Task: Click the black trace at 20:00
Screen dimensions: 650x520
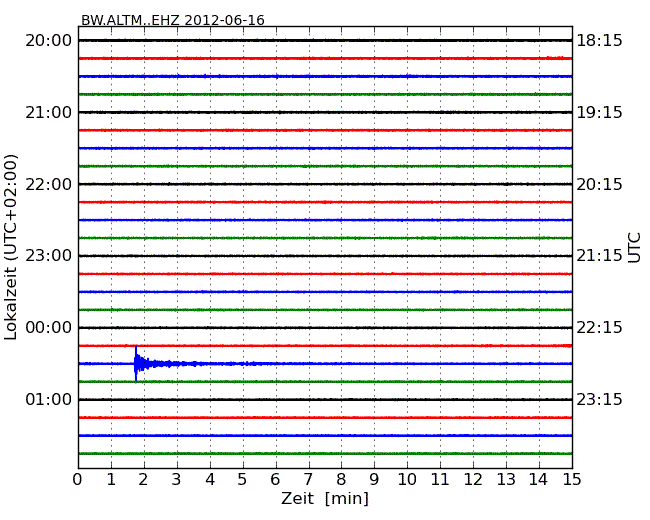Action: pos(325,40)
